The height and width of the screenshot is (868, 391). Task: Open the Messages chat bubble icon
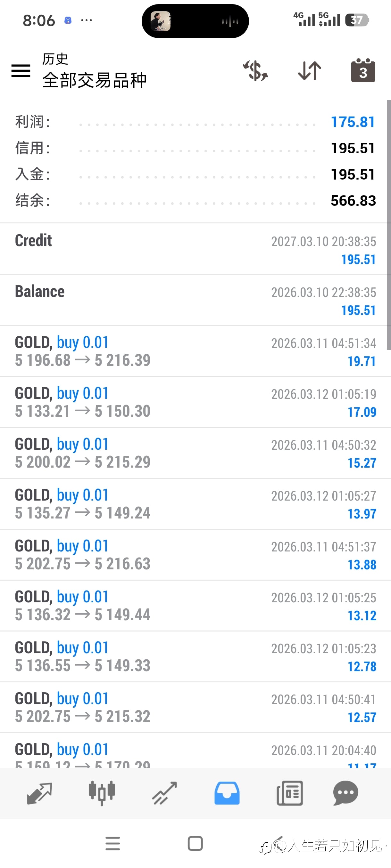click(346, 793)
